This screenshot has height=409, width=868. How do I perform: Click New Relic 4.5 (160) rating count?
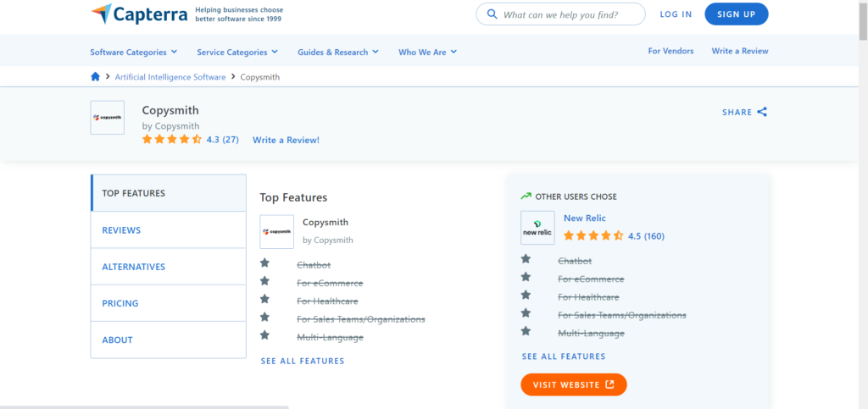click(x=647, y=236)
